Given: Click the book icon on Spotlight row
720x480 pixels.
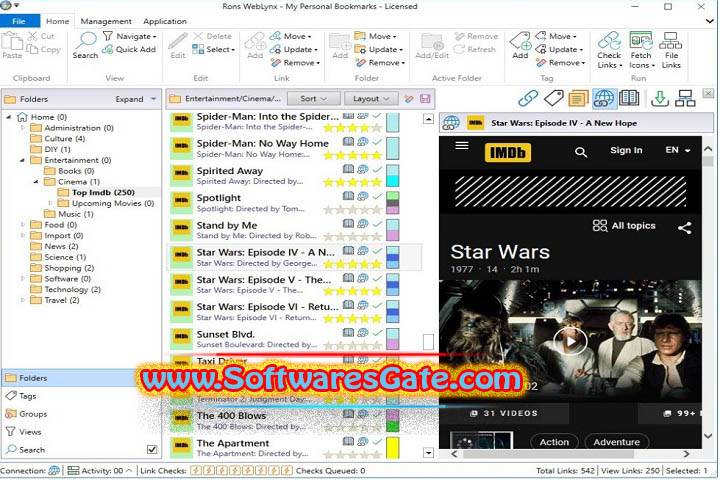Looking at the screenshot, I should 349,196.
